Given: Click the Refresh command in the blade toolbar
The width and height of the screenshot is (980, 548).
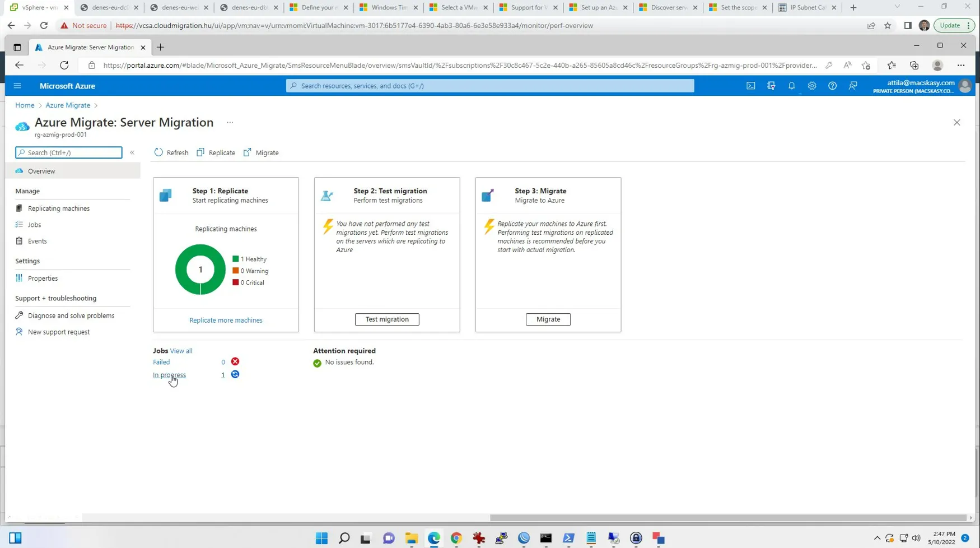Looking at the screenshot, I should (x=171, y=152).
